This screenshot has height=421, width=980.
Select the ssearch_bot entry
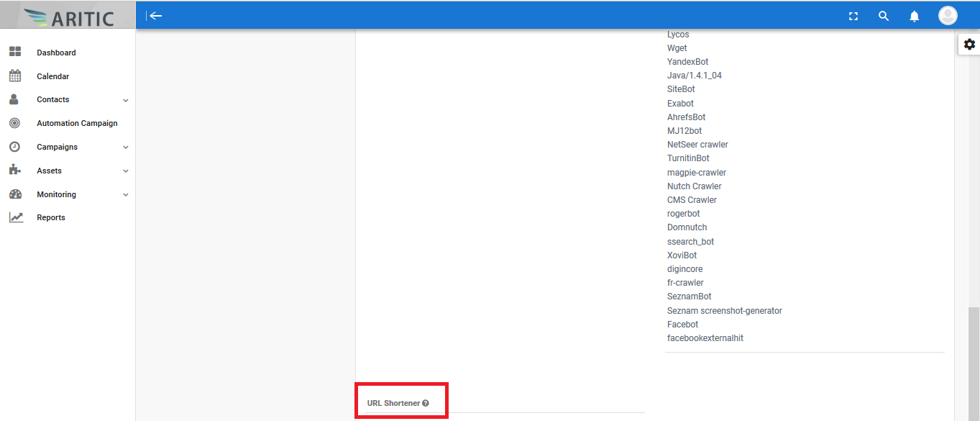point(690,242)
